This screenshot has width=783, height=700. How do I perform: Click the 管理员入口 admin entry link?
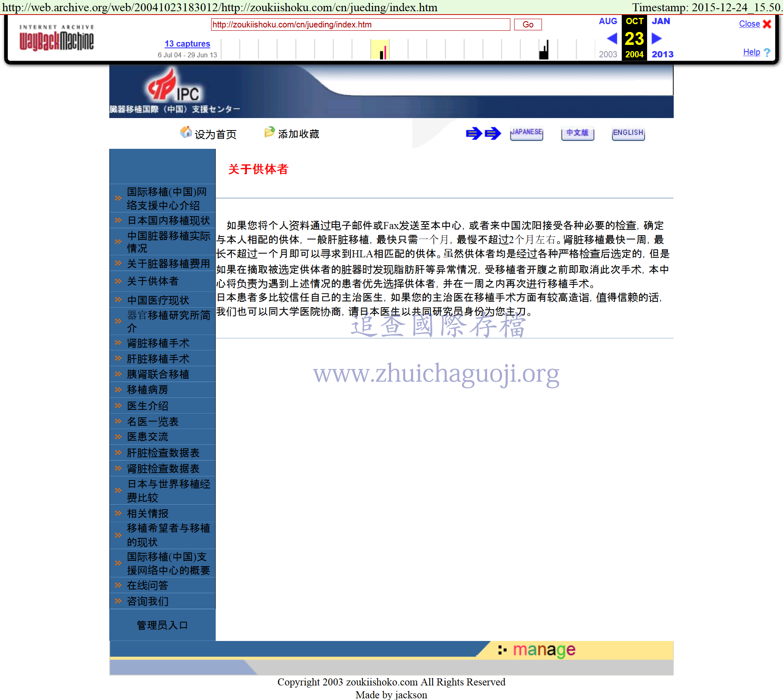coord(162,625)
